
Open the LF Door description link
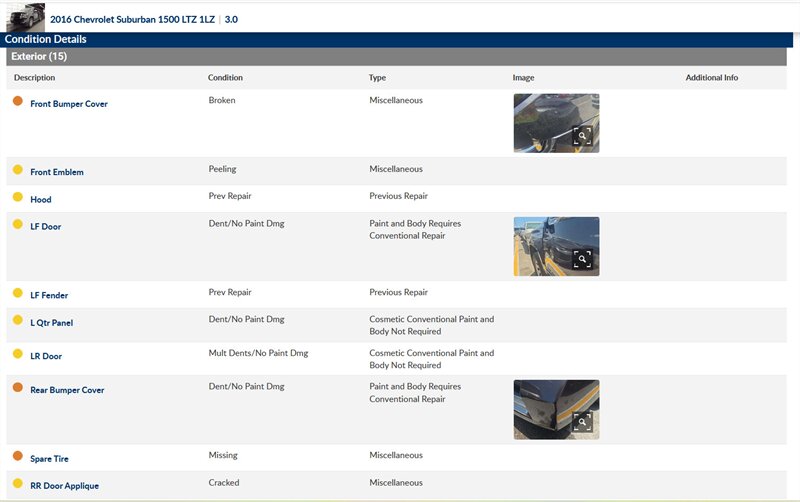point(46,227)
